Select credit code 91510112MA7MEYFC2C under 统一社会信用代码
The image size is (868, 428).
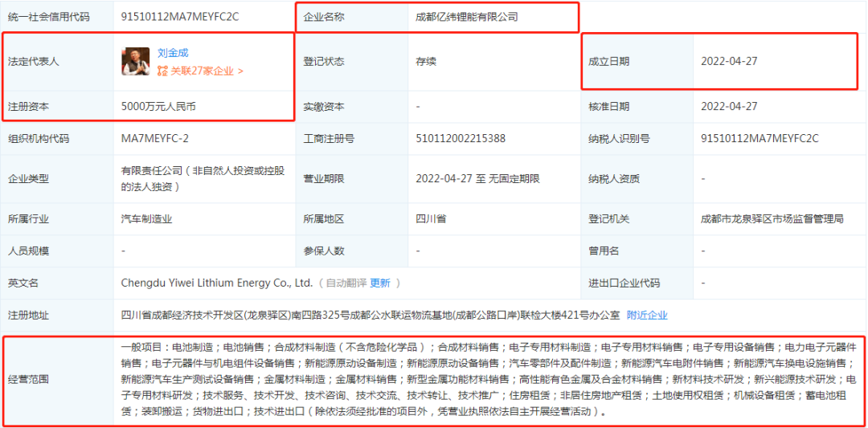click(180, 17)
